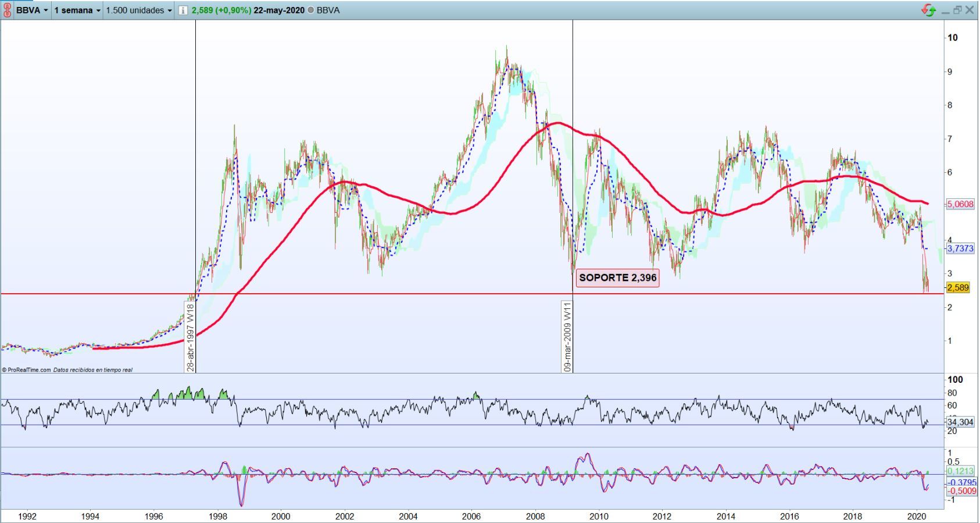
Task: Click the 2014 year on time axis
Action: point(726,516)
